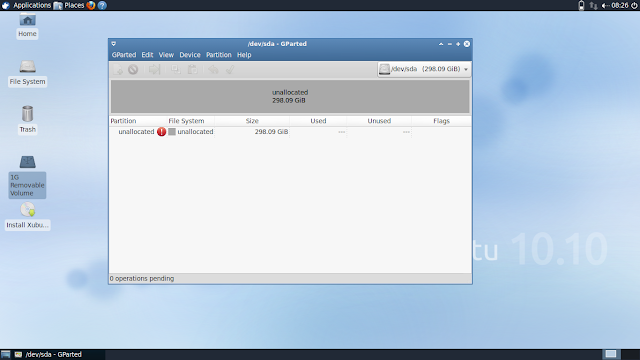Select the Install Xubuntu desktop icon

27,216
